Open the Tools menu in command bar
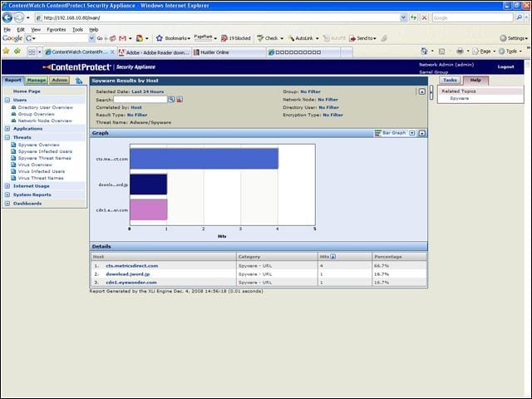Image resolution: width=532 pixels, height=399 pixels. pyautogui.click(x=510, y=52)
